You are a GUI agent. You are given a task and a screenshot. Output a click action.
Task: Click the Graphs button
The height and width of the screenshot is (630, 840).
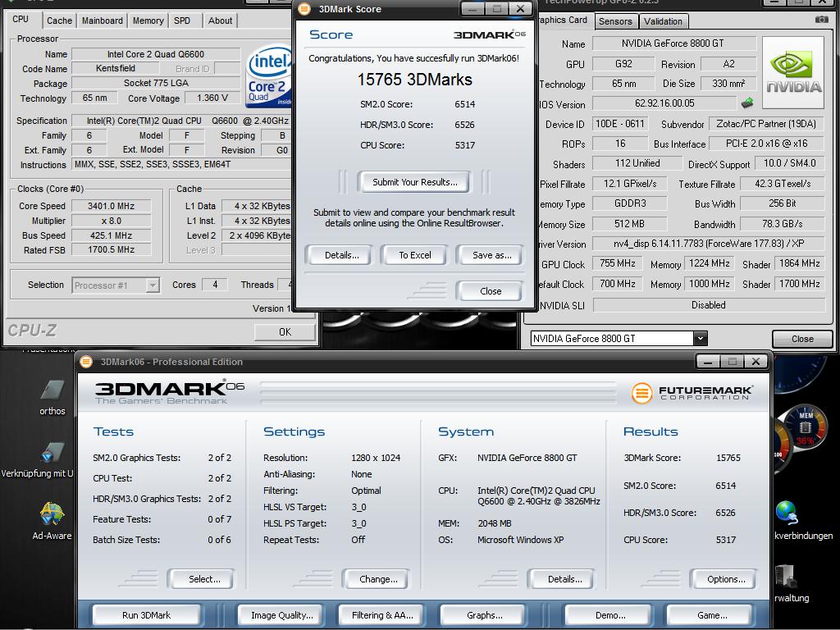[484, 615]
